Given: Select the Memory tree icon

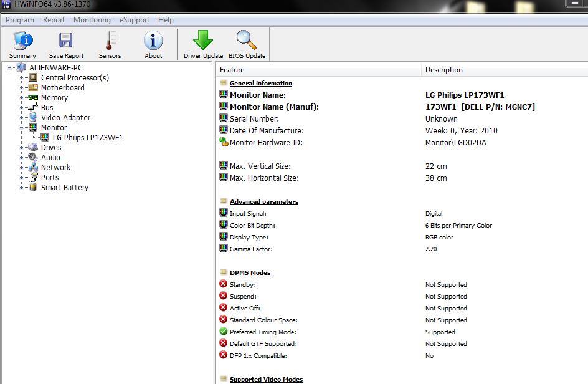Looking at the screenshot, I should 33,97.
